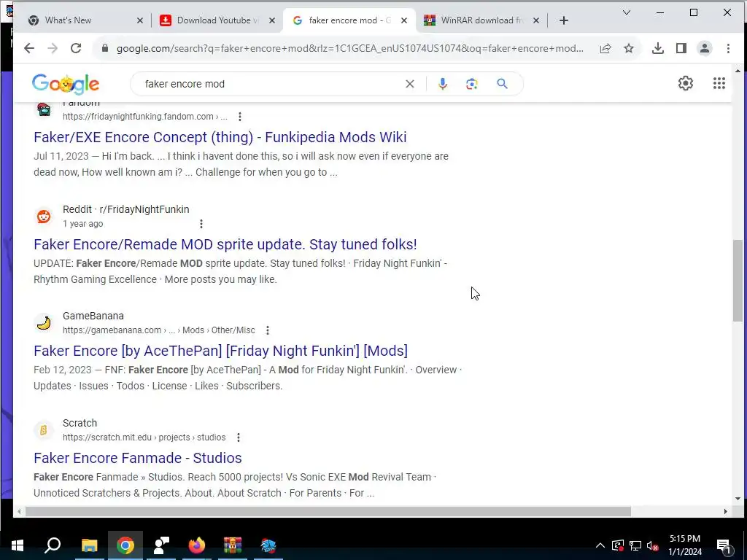Click the Scratch favicon
This screenshot has width=747, height=560.
(43, 430)
